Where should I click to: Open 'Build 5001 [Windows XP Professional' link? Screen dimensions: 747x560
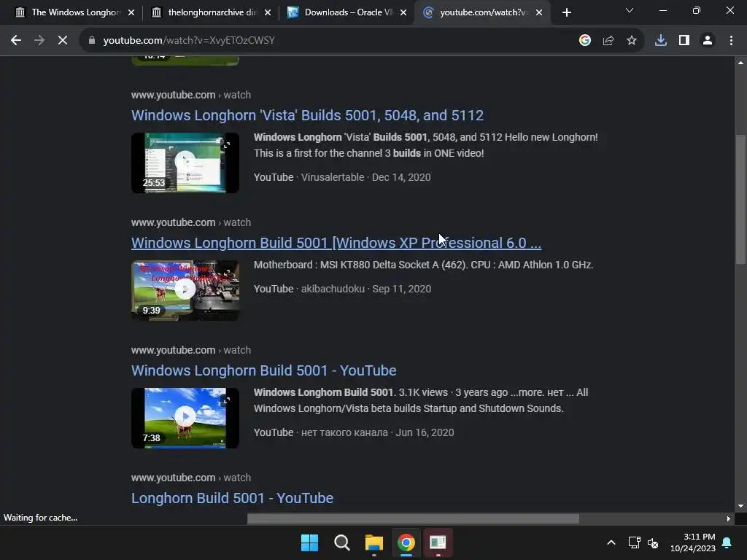(336, 243)
